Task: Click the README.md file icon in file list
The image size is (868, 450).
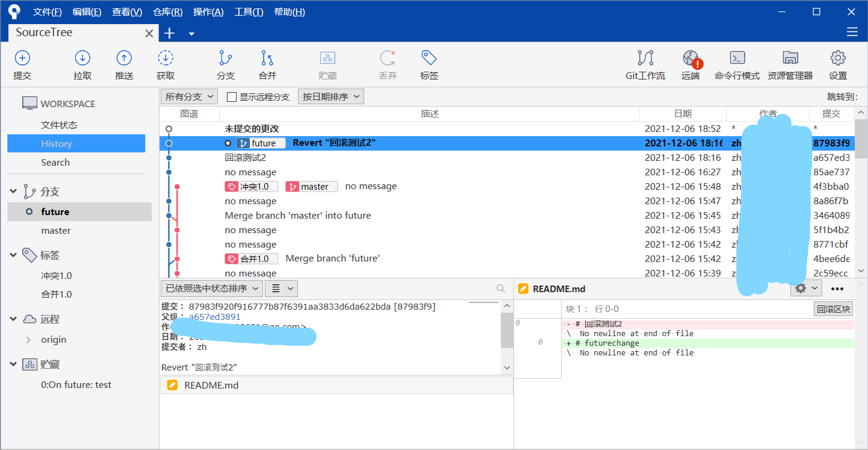Action: 172,385
